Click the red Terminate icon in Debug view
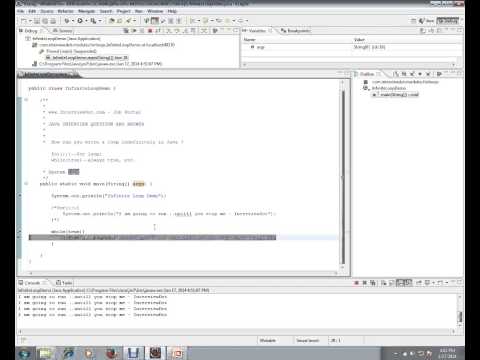Screen dimensions: 480x360 (x=150, y=31)
